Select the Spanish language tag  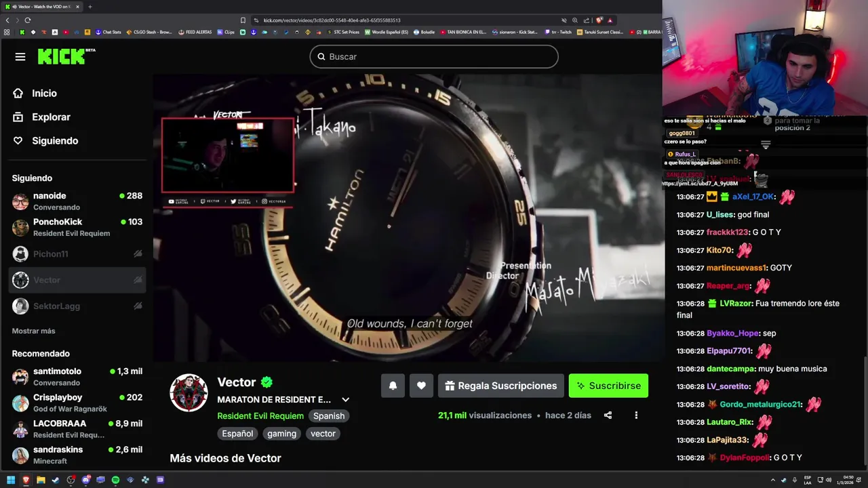point(329,416)
